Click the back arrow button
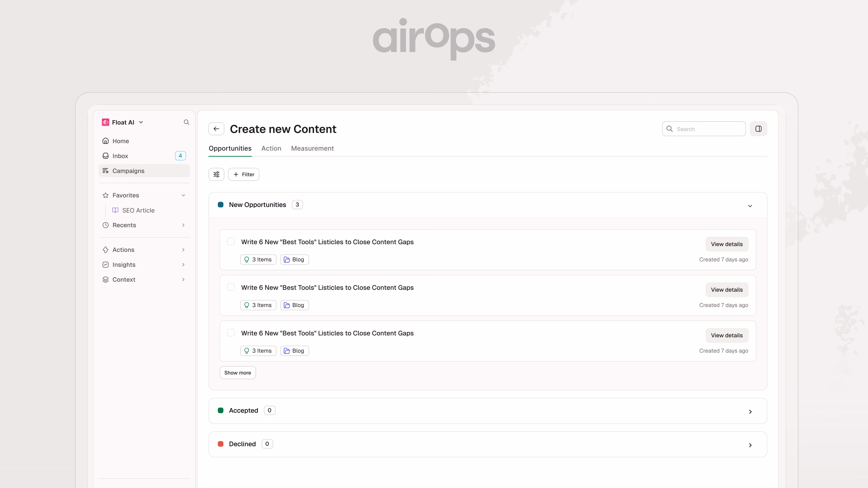 (216, 129)
